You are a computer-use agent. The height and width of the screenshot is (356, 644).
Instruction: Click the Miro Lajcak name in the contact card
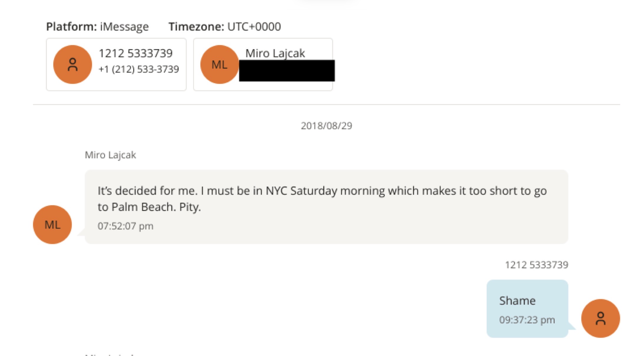275,53
